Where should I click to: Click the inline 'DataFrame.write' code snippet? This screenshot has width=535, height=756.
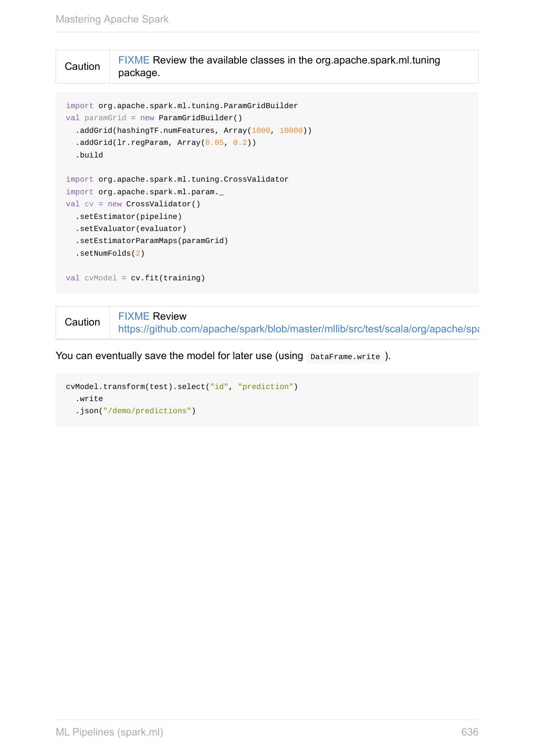click(345, 357)
